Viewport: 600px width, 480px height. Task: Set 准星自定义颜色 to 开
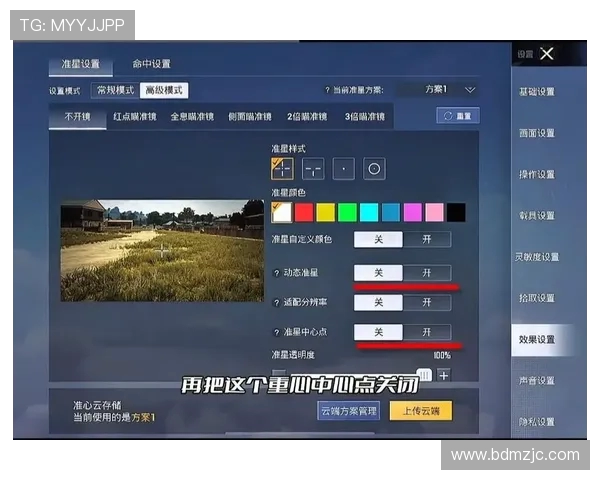(427, 240)
